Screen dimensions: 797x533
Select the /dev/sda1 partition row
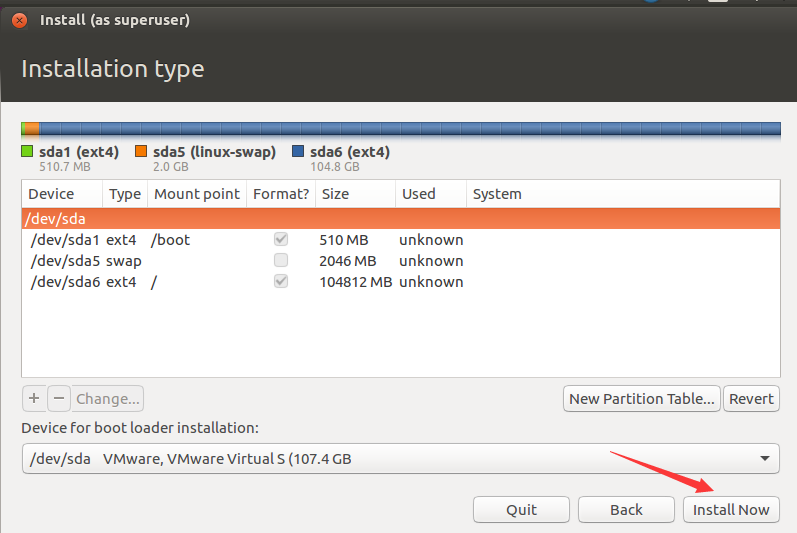click(401, 240)
